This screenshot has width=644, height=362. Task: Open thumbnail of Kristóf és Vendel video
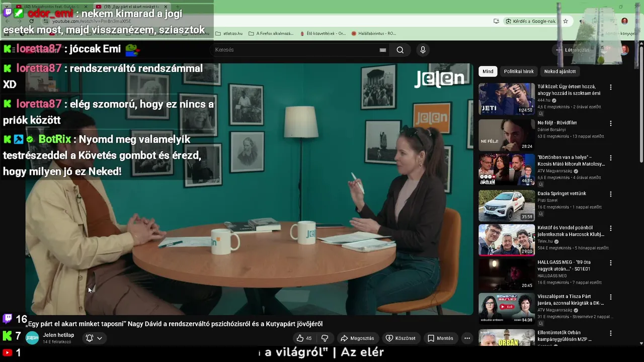pyautogui.click(x=507, y=240)
